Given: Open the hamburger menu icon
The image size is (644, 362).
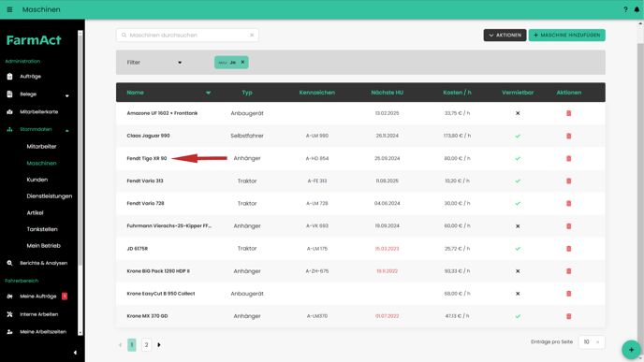Looking at the screenshot, I should pyautogui.click(x=9, y=9).
